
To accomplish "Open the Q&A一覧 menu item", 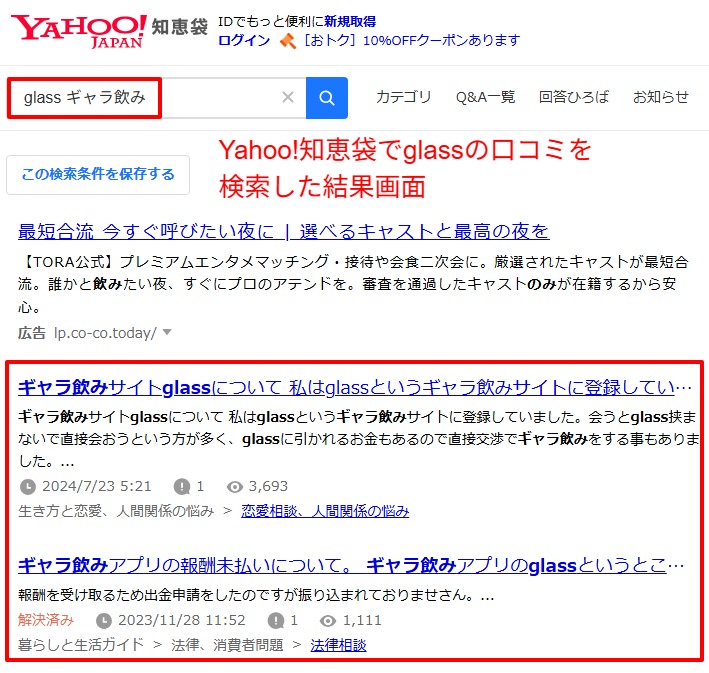I will point(485,97).
